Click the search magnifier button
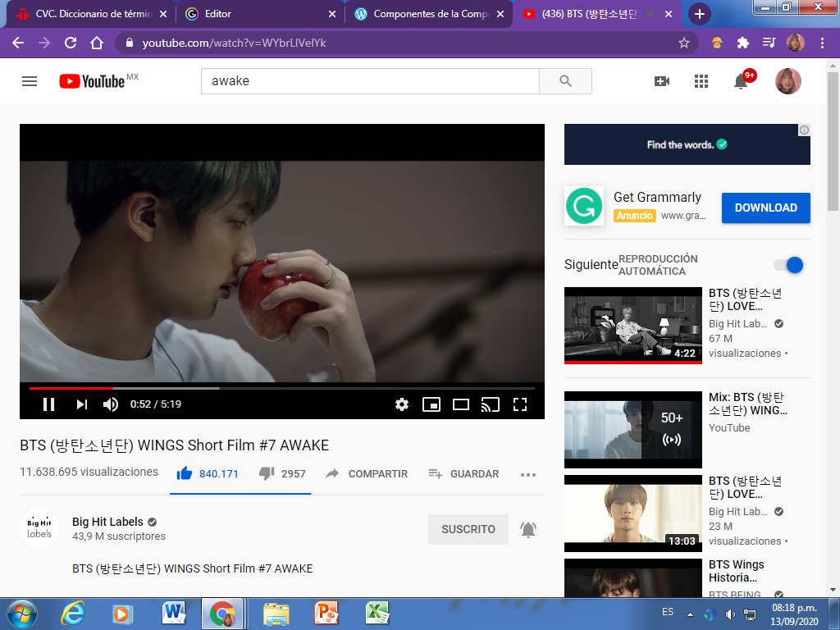The image size is (840, 630). [x=565, y=81]
